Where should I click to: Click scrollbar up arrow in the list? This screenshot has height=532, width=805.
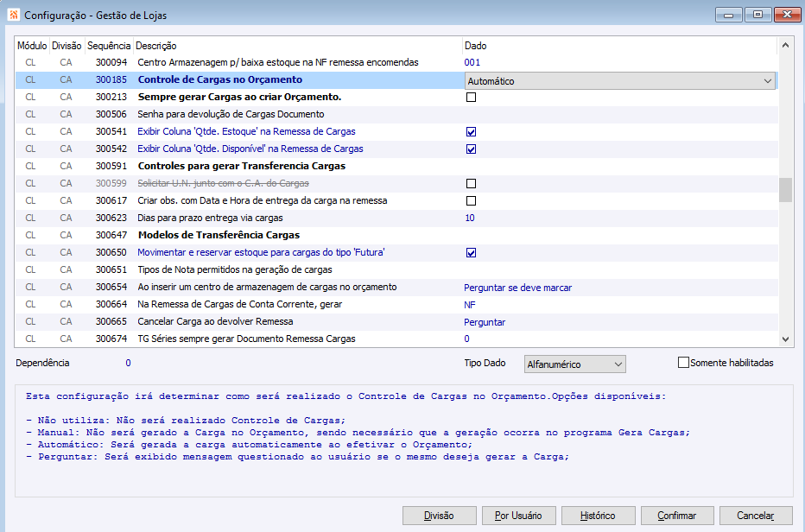point(785,45)
